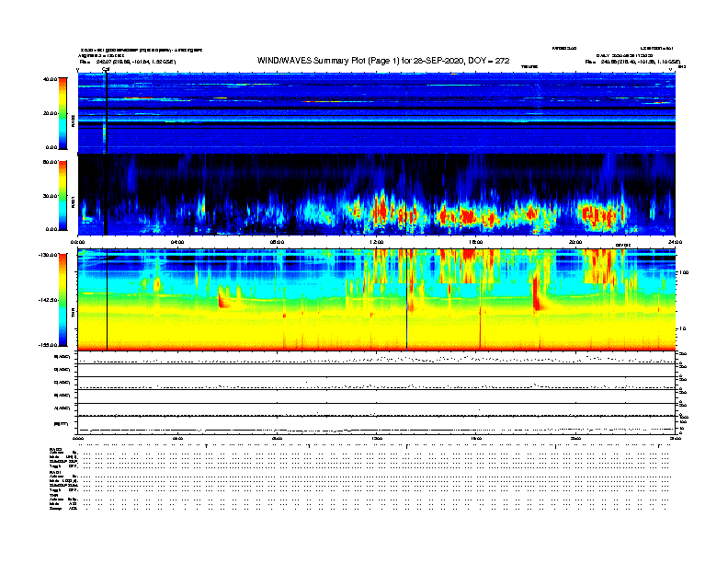This screenshot has height=563, width=728.
Task: Click the 40.00 color scale label
Action: click(x=50, y=79)
